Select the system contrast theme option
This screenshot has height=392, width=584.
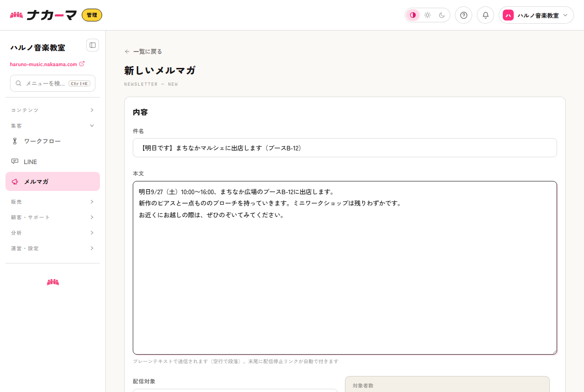click(413, 15)
